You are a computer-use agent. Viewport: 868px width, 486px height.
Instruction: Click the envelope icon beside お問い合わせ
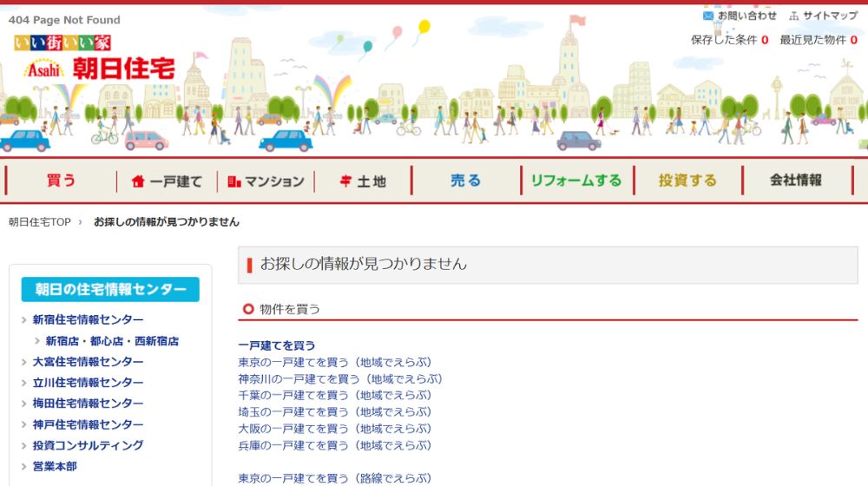click(708, 16)
